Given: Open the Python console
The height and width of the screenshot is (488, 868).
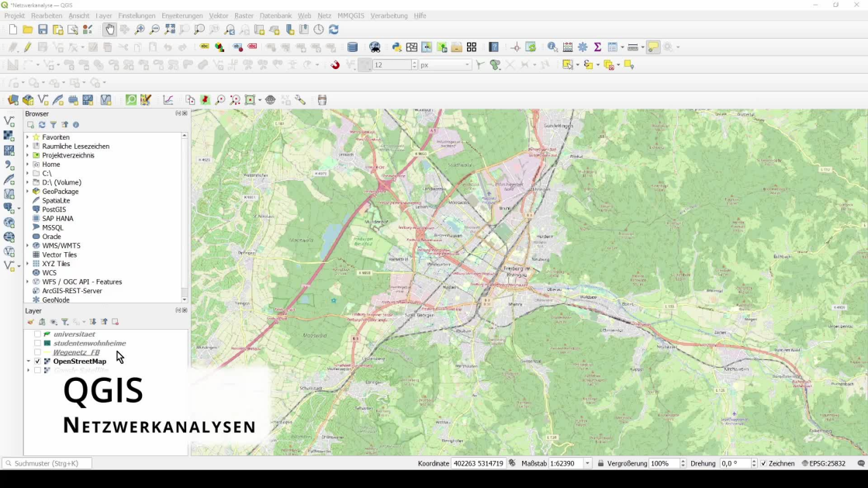Looking at the screenshot, I should pos(396,47).
